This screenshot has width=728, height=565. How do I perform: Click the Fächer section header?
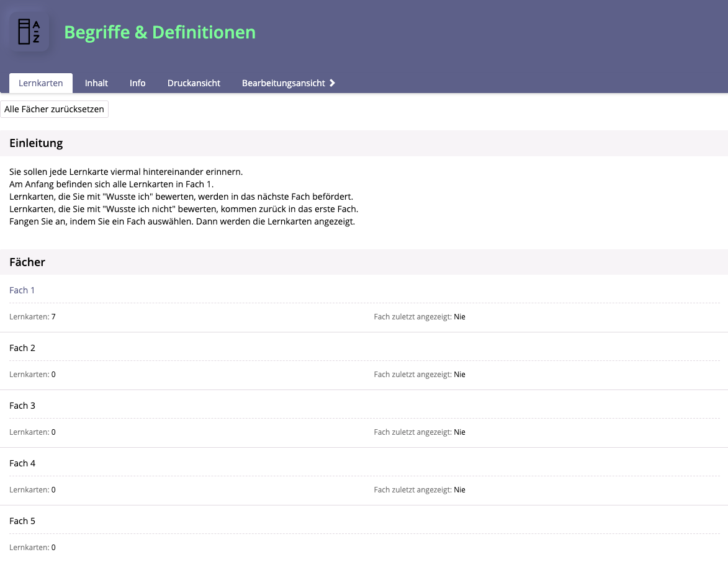pyautogui.click(x=27, y=262)
